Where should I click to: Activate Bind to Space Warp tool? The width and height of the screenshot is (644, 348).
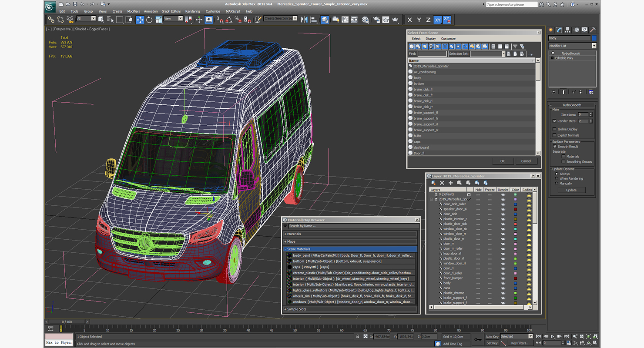(70, 20)
